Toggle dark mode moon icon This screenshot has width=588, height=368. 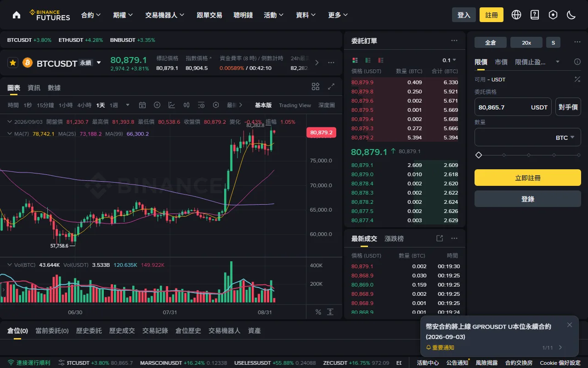(571, 15)
